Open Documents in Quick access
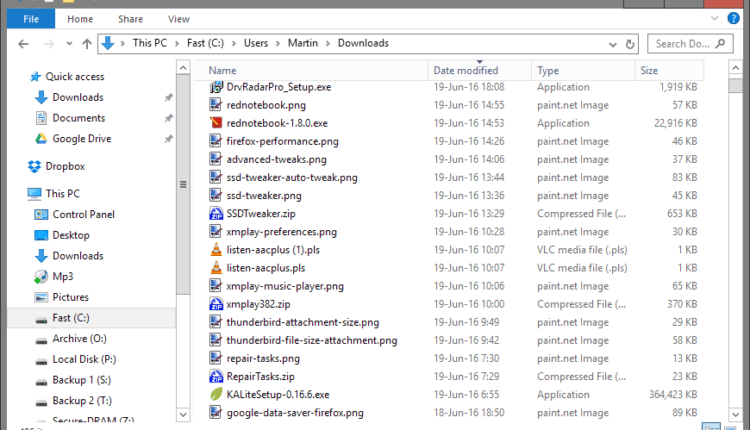Viewport: 750px width, 430px height. click(78, 118)
